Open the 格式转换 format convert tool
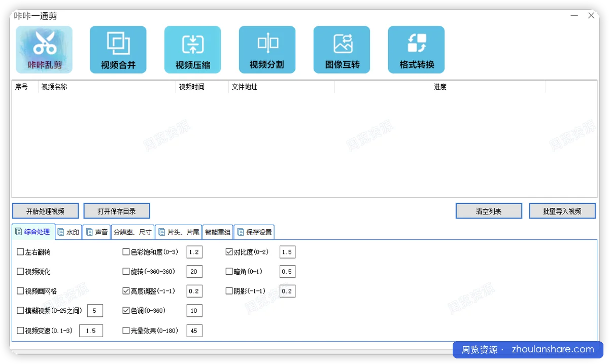 [x=416, y=50]
